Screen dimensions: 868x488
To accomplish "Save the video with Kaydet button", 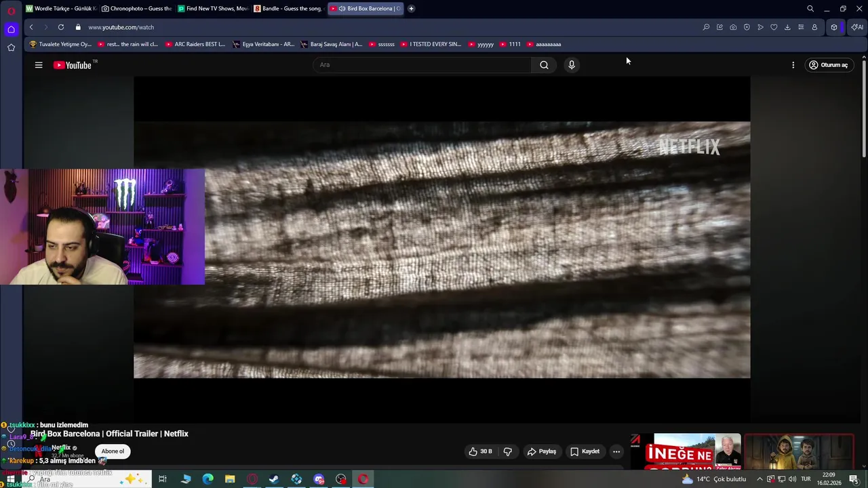I will click(x=585, y=451).
